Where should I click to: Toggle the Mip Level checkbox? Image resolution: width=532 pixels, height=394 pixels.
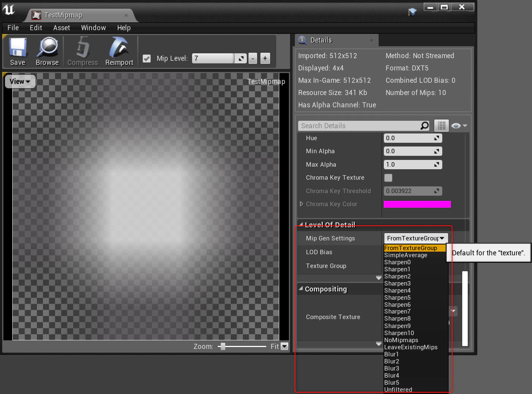pyautogui.click(x=147, y=59)
